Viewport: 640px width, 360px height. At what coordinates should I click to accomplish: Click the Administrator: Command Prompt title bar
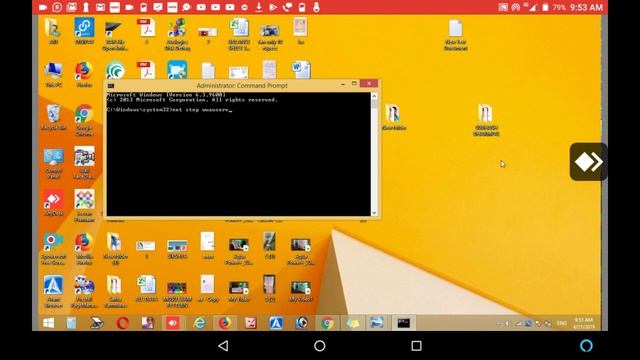click(x=242, y=86)
